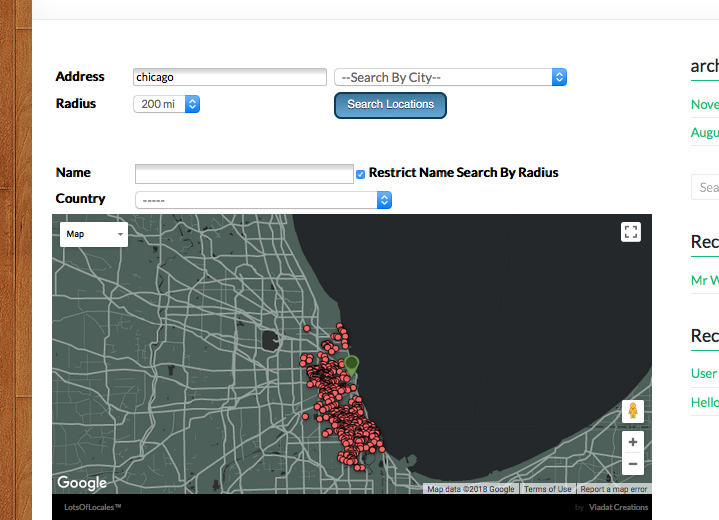The height and width of the screenshot is (520, 719).
Task: Click the dark circular area west of markers
Action: [271, 341]
